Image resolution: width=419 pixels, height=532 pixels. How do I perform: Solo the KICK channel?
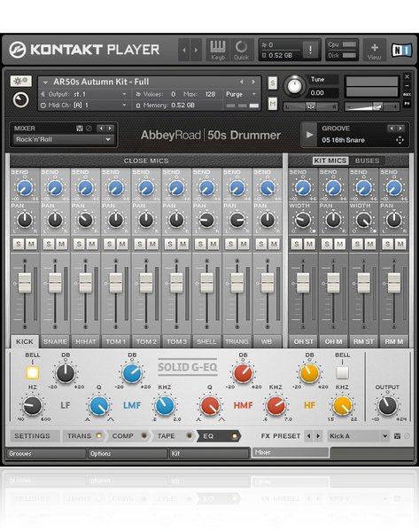(19, 244)
